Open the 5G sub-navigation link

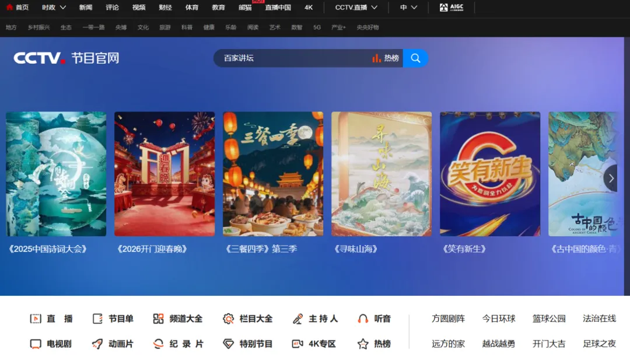(317, 27)
